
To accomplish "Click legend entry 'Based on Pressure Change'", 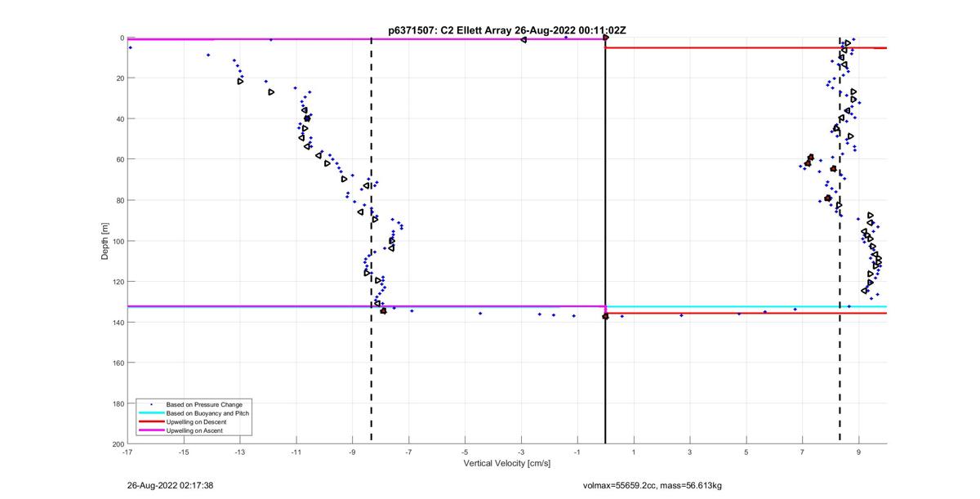I will coord(204,404).
